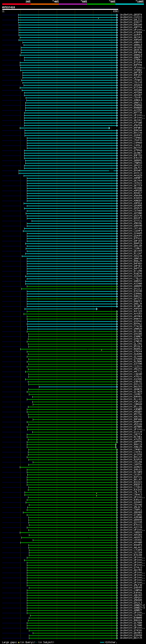
Task: Open hit UniRef100_Q8S8T4
Action: pyautogui.click(x=131, y=15)
